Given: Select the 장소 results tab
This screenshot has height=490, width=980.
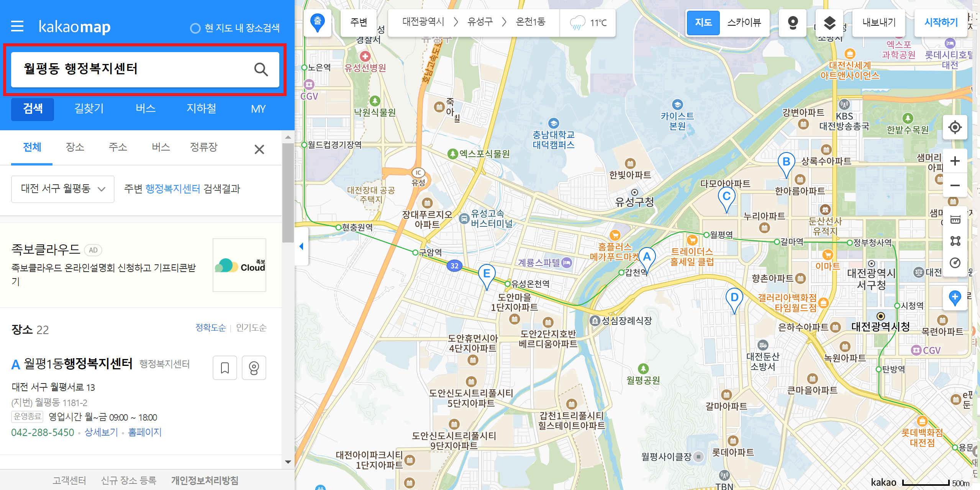Looking at the screenshot, I should (x=75, y=147).
